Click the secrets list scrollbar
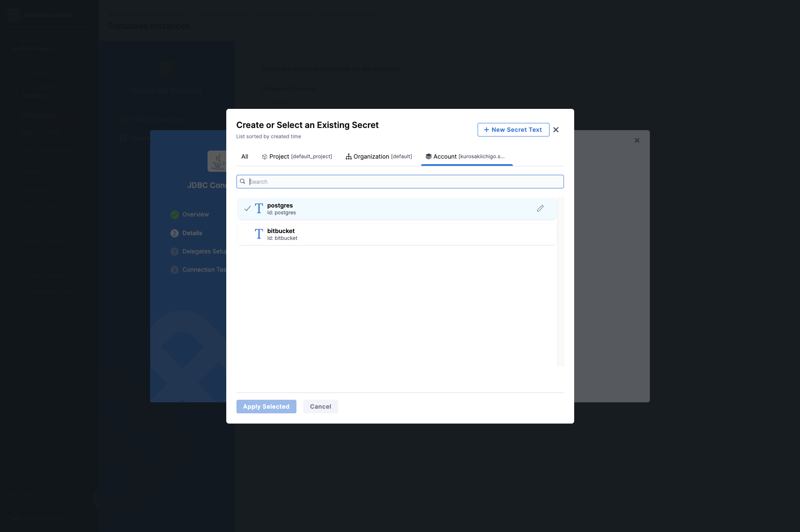This screenshot has width=800, height=532. 561,282
